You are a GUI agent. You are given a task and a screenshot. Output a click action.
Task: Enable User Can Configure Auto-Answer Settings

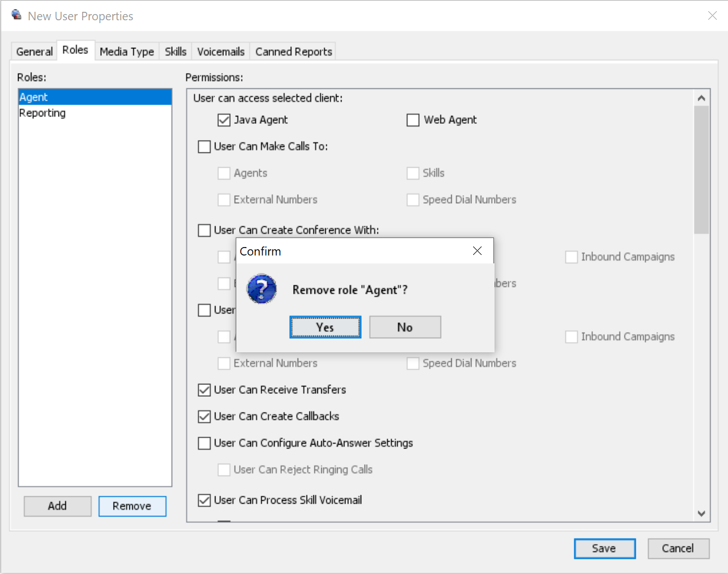204,443
